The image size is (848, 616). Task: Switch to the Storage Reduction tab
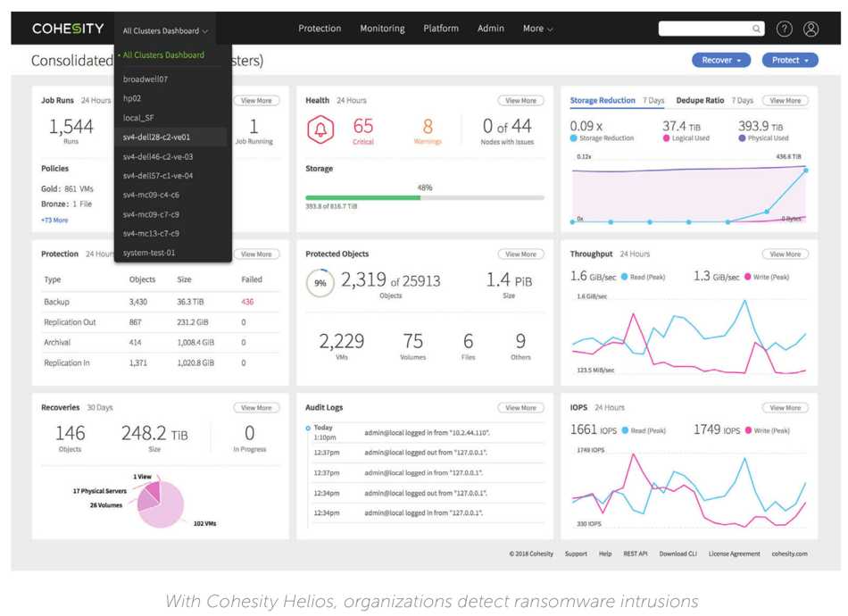603,100
